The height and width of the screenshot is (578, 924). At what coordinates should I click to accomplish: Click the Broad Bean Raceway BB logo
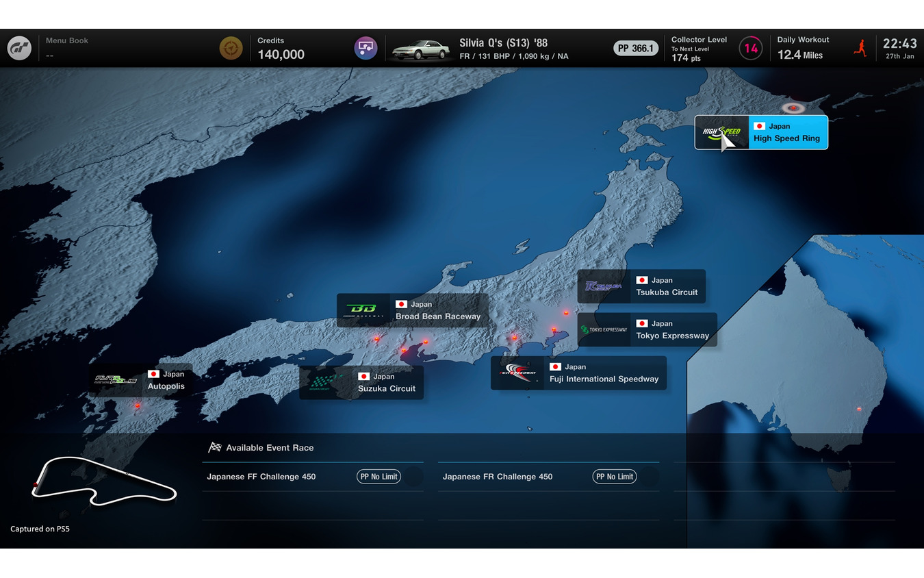364,310
